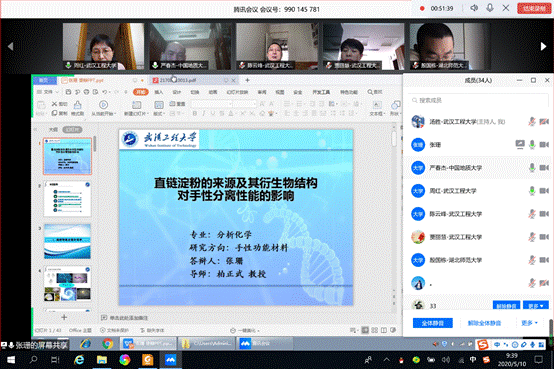Select slide 3 thumbnail in slide panel
554x369 pixels.
pos(67,241)
